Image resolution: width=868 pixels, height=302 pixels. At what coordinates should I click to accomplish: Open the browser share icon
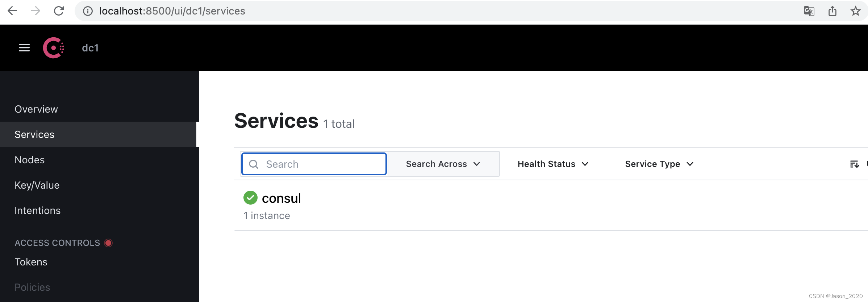[832, 11]
